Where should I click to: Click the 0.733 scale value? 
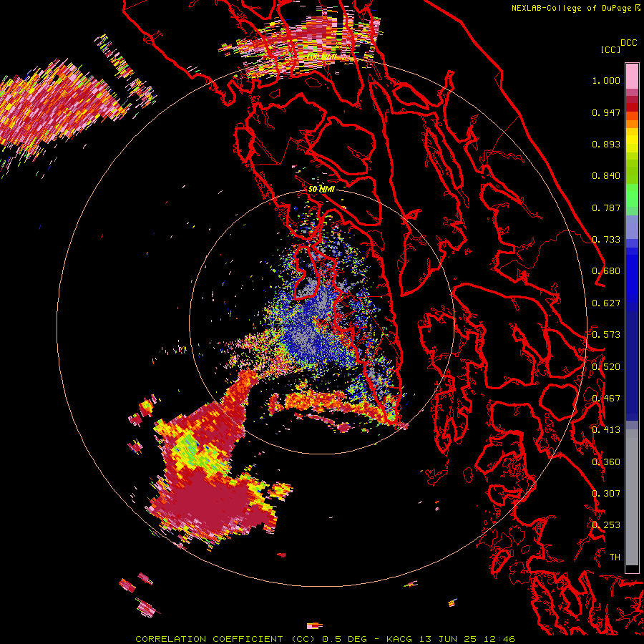pos(606,240)
